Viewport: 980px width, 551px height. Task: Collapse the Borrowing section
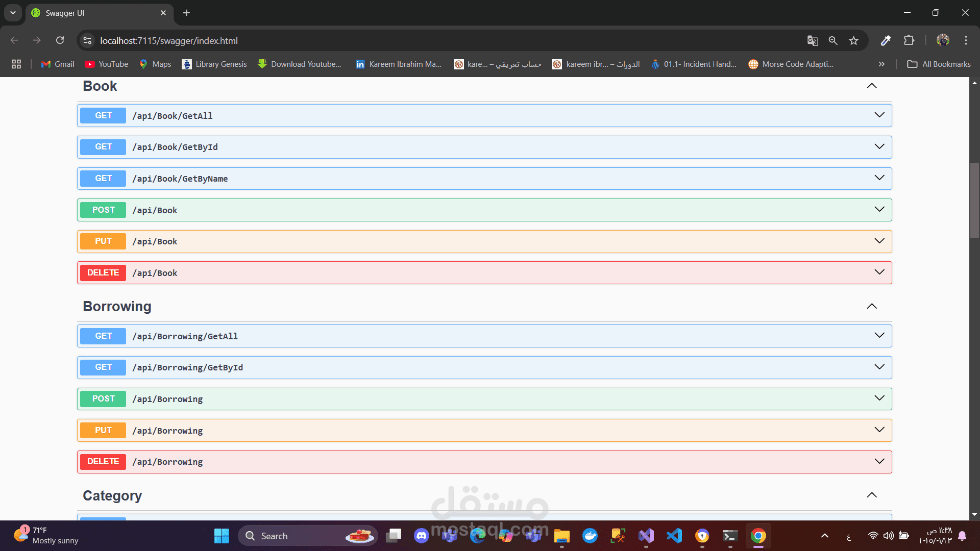872,307
